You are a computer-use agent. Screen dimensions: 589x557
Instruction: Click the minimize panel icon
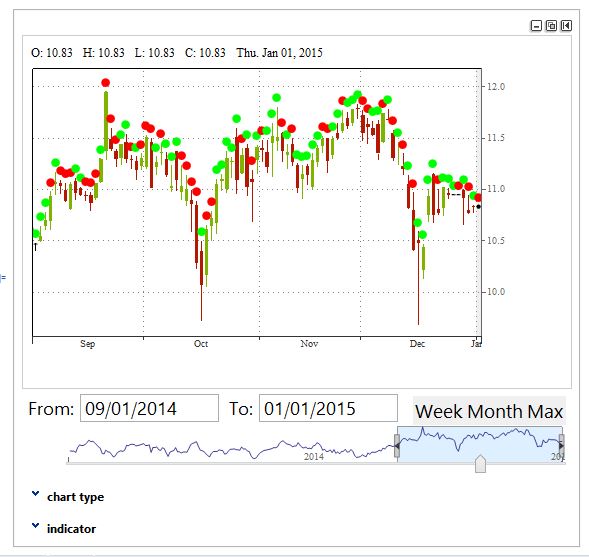pyautogui.click(x=536, y=26)
